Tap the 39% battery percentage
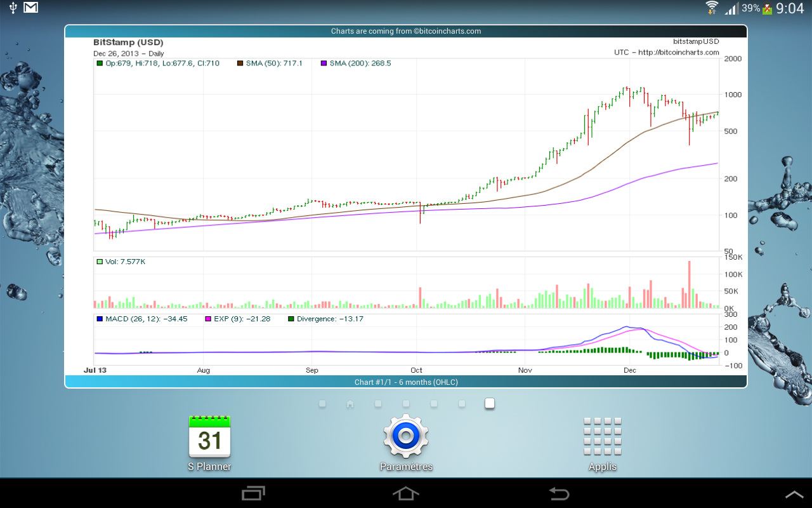The image size is (812, 508). point(751,8)
